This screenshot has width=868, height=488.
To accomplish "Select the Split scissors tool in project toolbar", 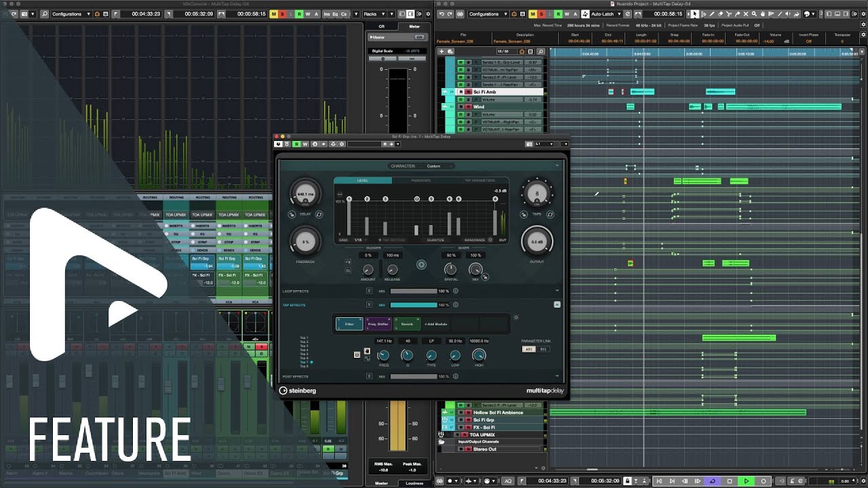I will pos(728,14).
